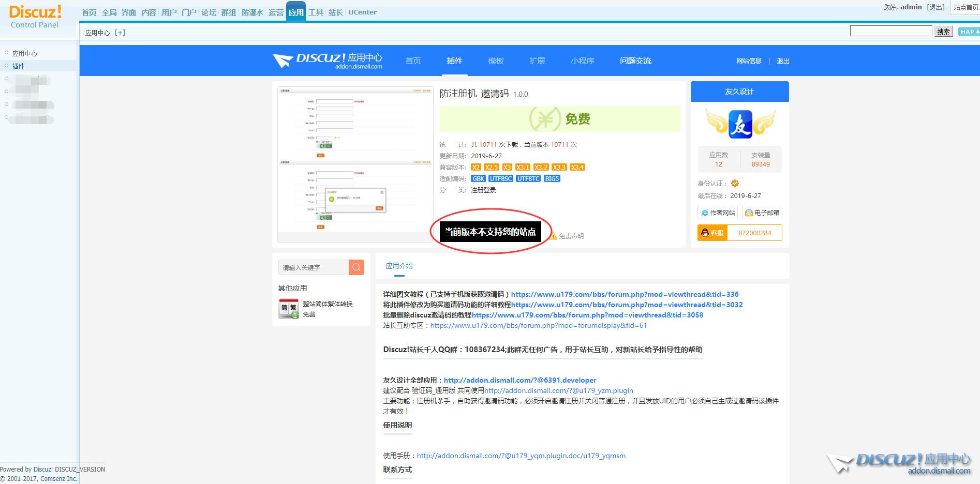The width and height of the screenshot is (980, 484).
Task: Open the 工具 top menu
Action: coord(316,12)
